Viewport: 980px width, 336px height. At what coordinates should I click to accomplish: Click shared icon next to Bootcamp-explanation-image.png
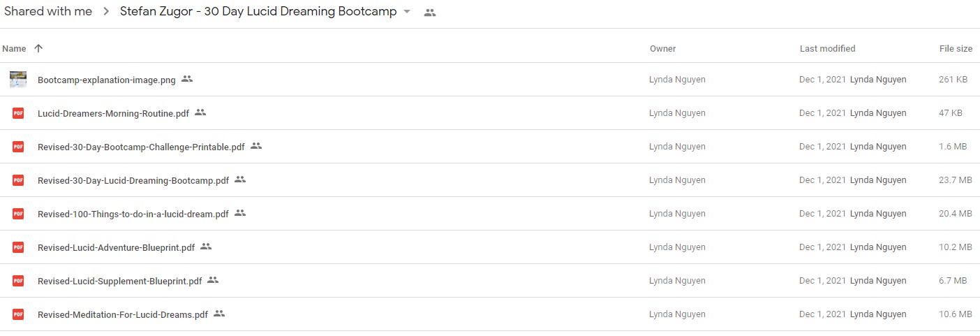[x=187, y=79]
